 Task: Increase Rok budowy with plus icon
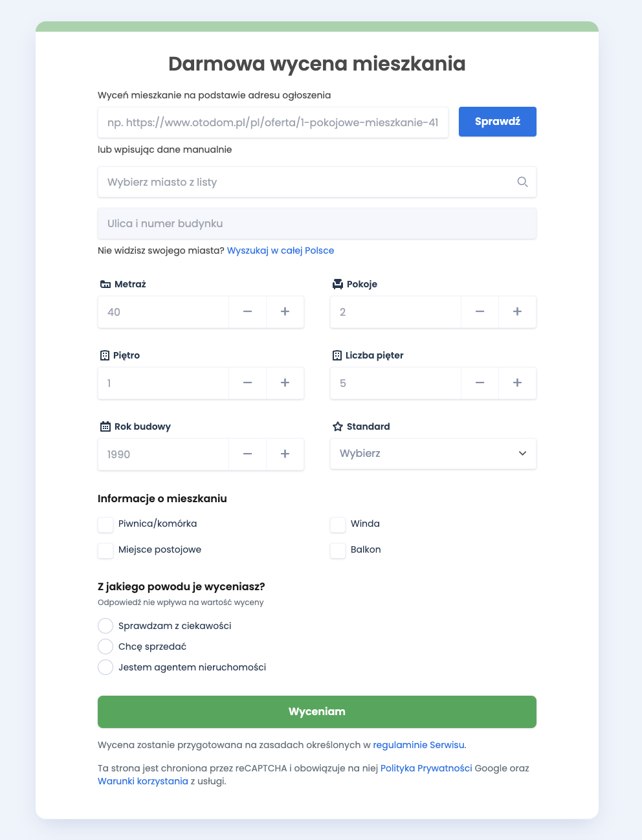point(285,454)
